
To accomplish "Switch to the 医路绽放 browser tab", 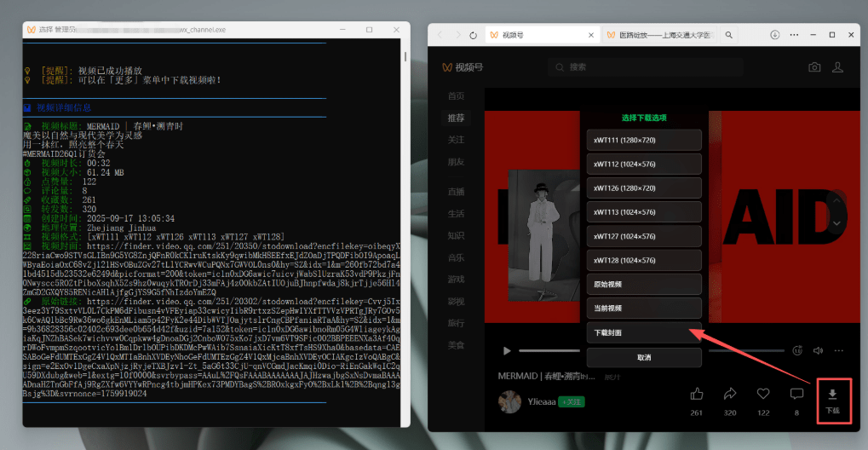I will [658, 35].
